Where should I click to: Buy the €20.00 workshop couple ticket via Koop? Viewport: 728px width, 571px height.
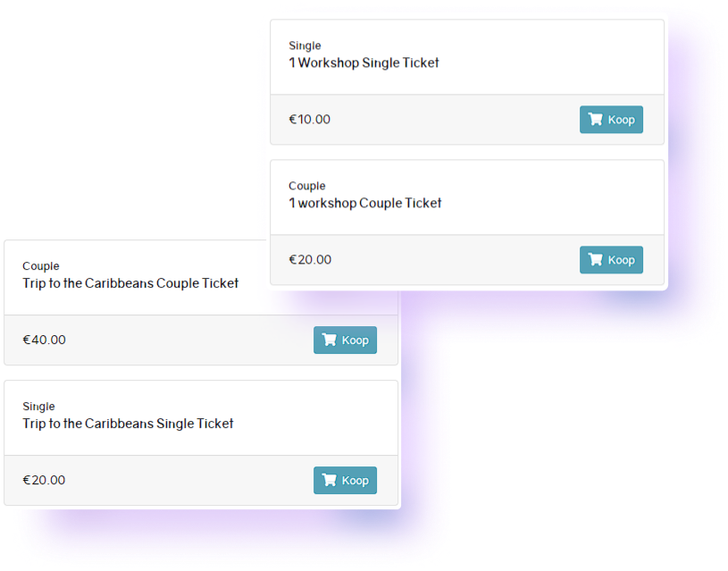(x=611, y=260)
